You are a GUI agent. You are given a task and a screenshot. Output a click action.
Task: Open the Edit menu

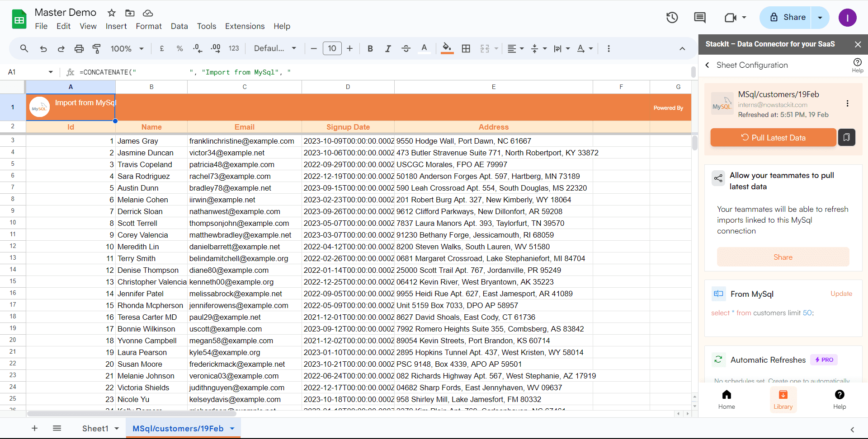pos(63,26)
